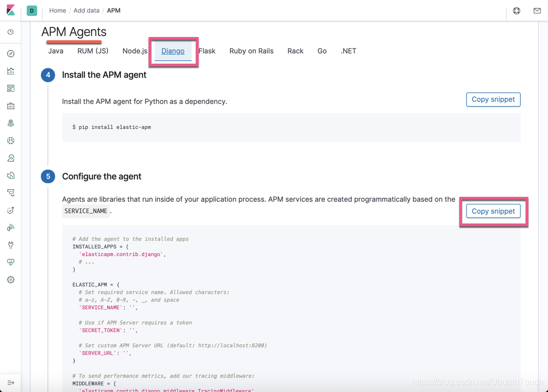Open Recently viewed clock icon
548x392 pixels.
pyautogui.click(x=11, y=32)
